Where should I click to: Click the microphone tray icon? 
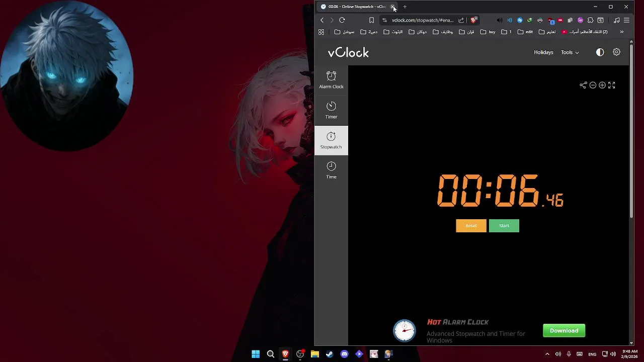pyautogui.click(x=569, y=354)
